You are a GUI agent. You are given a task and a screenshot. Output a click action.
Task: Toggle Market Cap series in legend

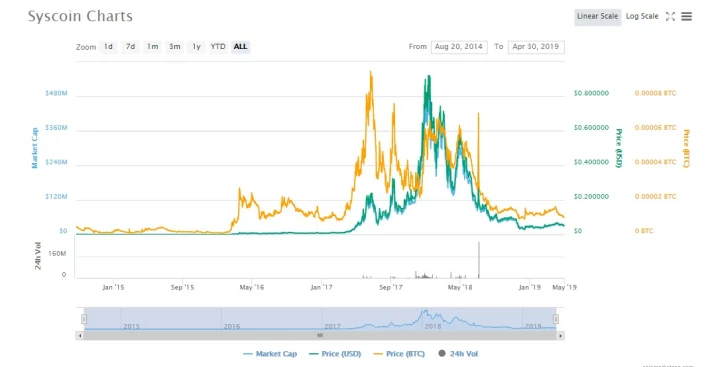coord(270,354)
